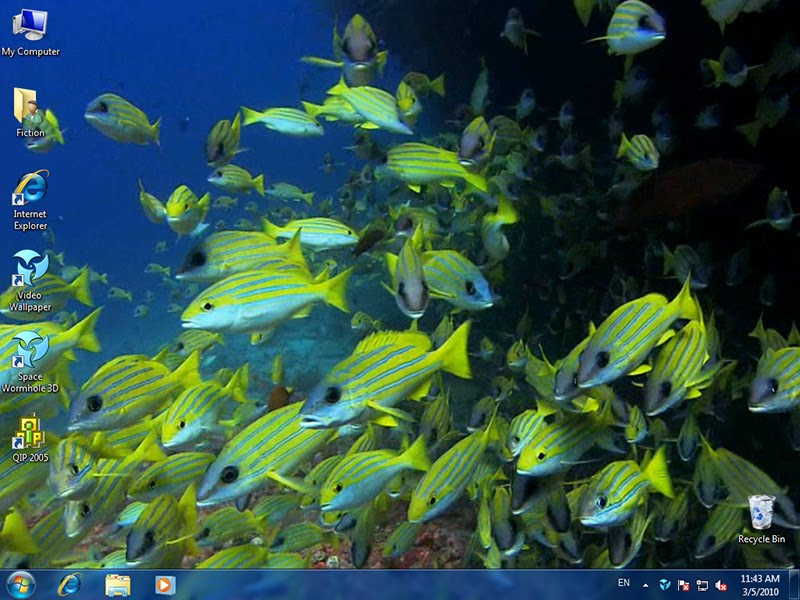The width and height of the screenshot is (800, 600).
Task: Click the Start orb
Action: point(20,584)
